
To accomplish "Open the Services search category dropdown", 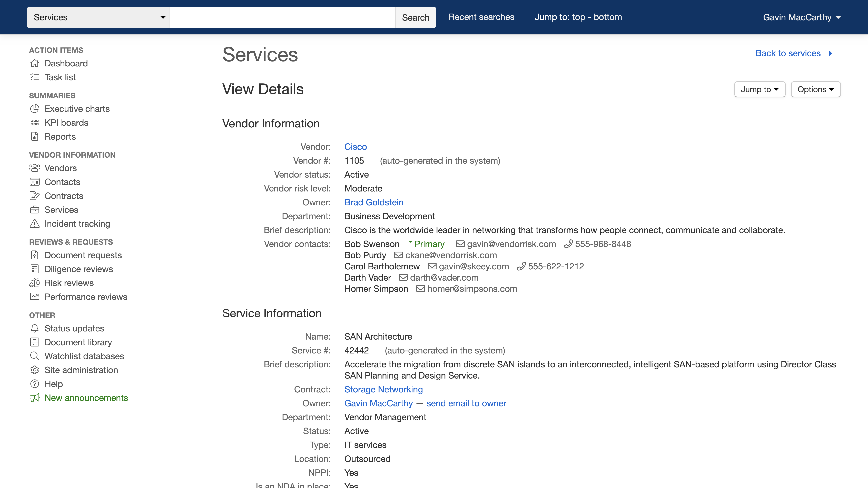I will coord(98,17).
